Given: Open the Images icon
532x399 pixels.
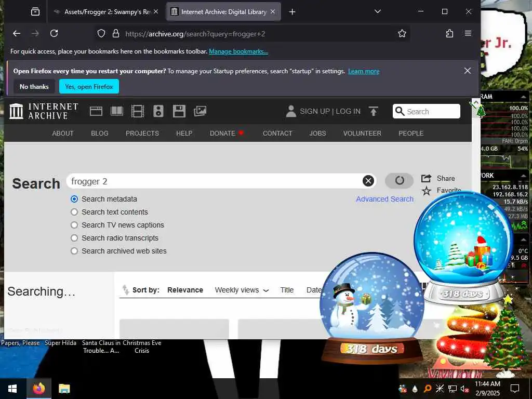Looking at the screenshot, I should [200, 111].
